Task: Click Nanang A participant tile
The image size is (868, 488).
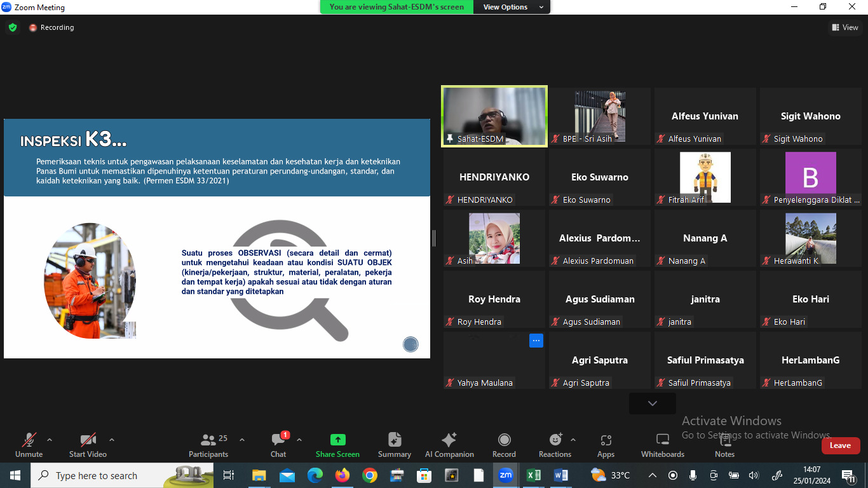Action: point(705,238)
